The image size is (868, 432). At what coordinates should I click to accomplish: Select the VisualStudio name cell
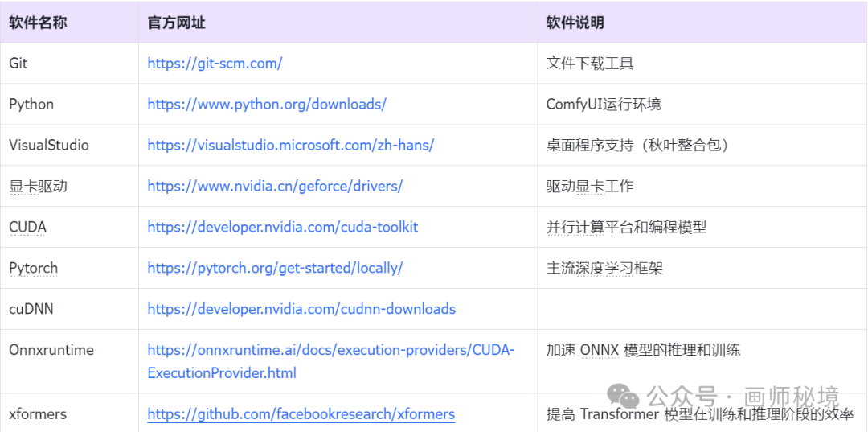coord(69,145)
